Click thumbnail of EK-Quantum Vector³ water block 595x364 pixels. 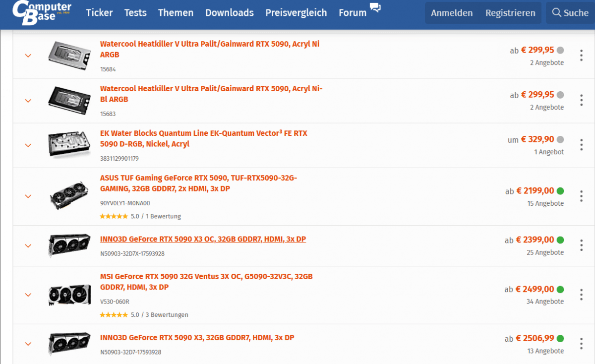tap(69, 144)
